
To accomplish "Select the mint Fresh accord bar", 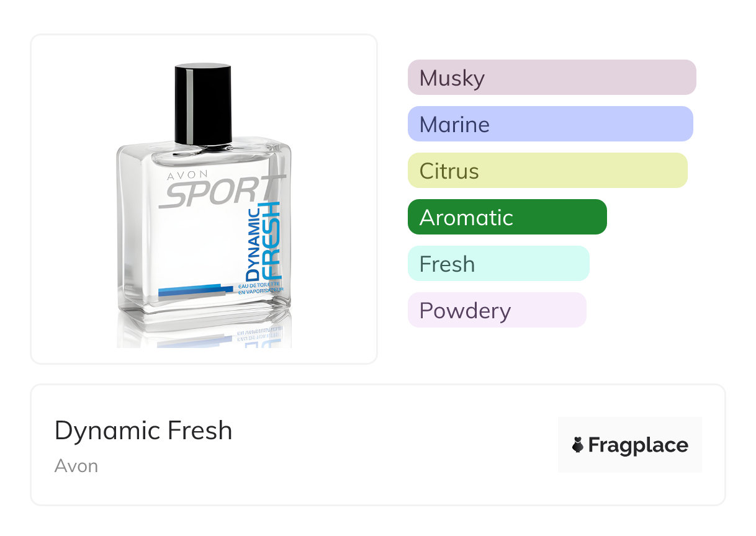I will [x=498, y=264].
